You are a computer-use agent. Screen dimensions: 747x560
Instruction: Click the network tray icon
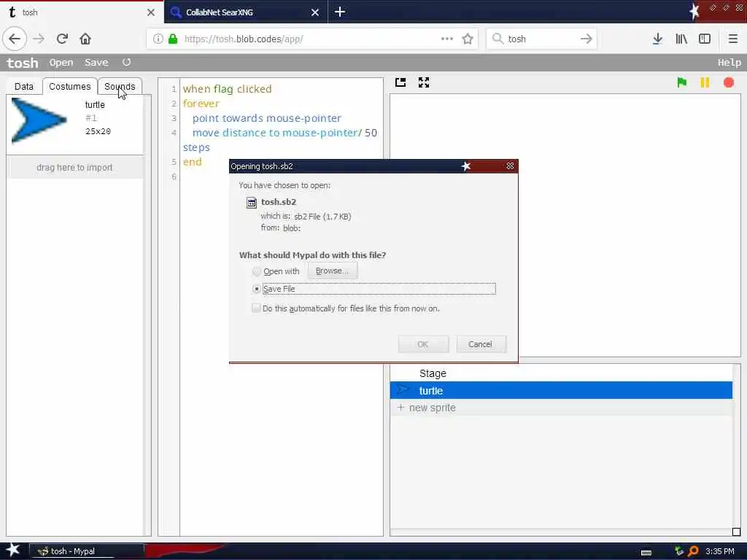coord(679,551)
